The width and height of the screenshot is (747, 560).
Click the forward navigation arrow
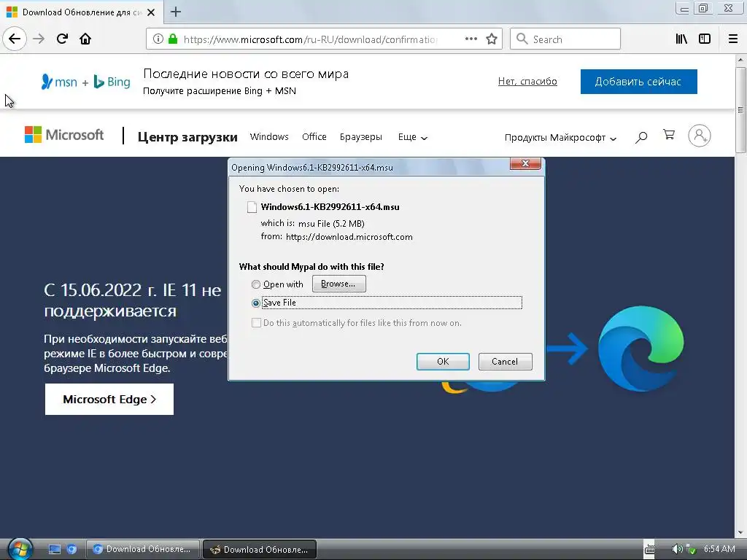(x=39, y=39)
